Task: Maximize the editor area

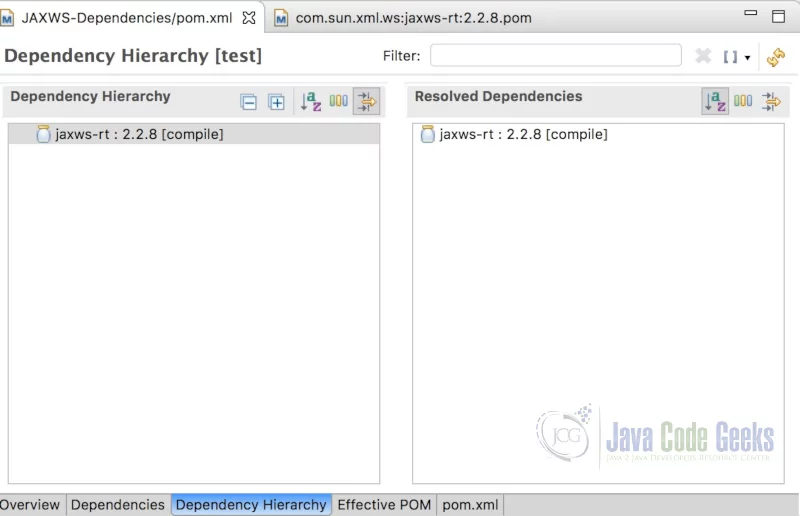Action: point(779,16)
